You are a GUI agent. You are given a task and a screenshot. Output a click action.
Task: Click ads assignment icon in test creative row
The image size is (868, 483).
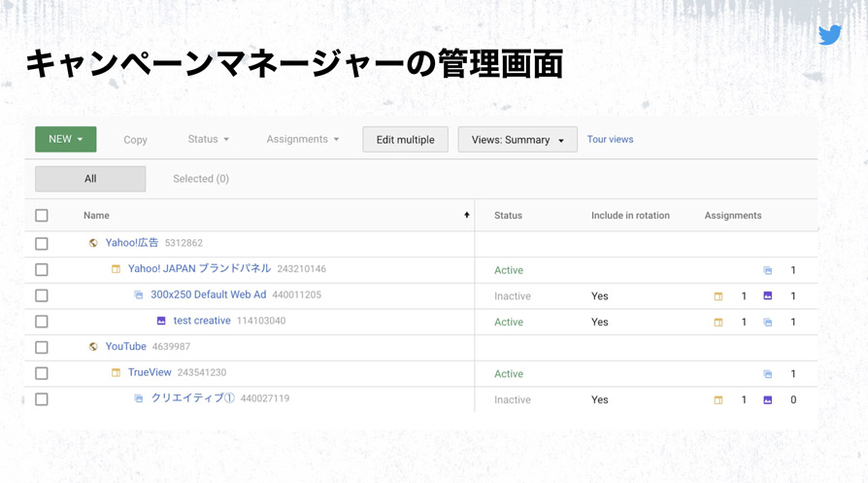(768, 323)
